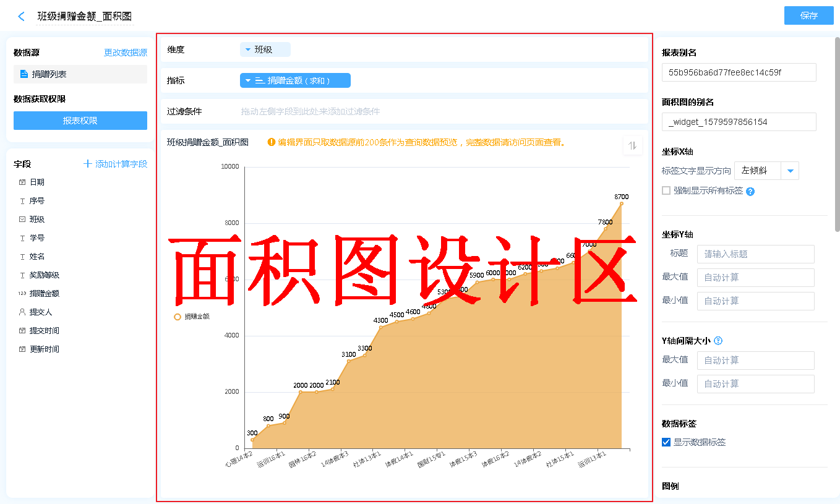Screen dimensions: 840x504
Task: Click the back arrow icon
Action: [x=22, y=17]
